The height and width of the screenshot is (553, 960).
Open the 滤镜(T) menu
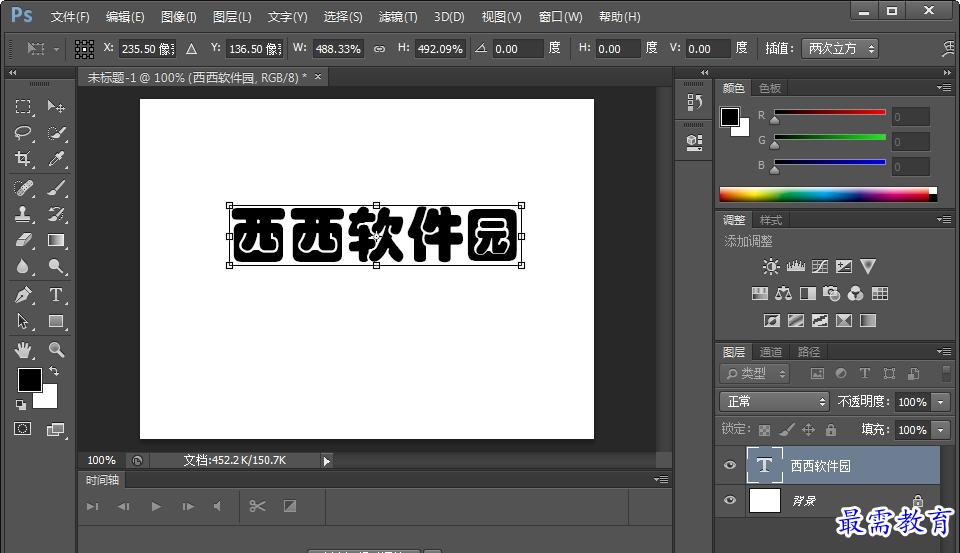point(398,17)
